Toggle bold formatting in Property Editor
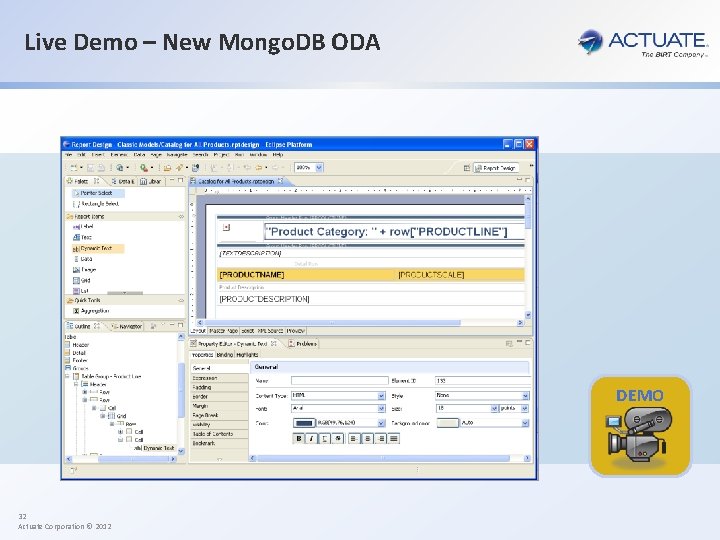Screen dimensions: 720x540 298,439
